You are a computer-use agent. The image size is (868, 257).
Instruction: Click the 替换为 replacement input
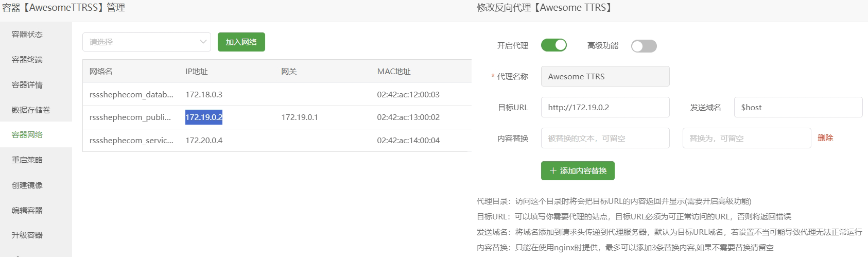[x=746, y=138]
